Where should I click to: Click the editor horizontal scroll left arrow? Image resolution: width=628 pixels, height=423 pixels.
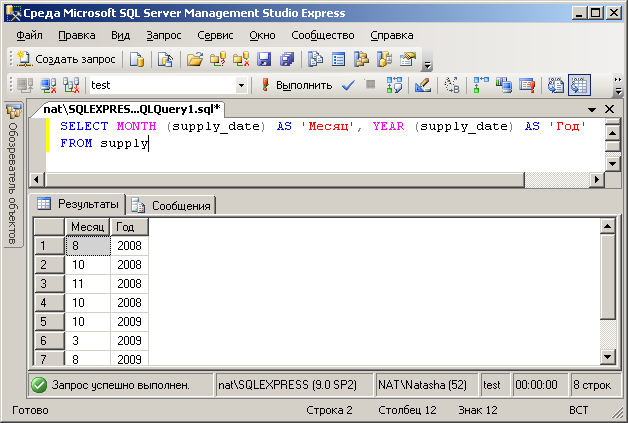[x=37, y=179]
